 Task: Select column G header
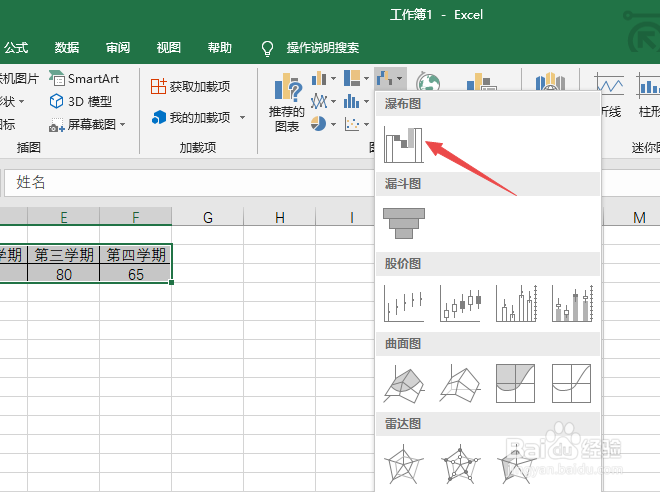click(x=208, y=217)
